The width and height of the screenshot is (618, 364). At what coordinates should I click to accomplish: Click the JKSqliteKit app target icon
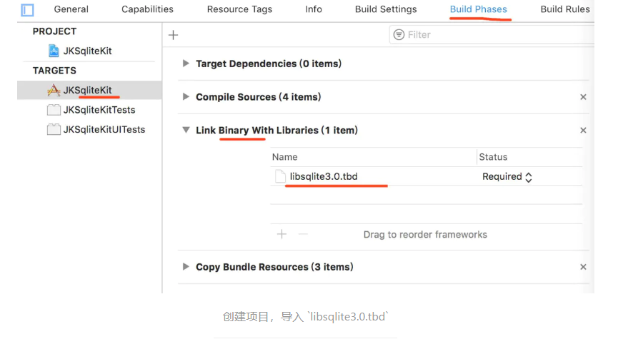pyautogui.click(x=54, y=91)
